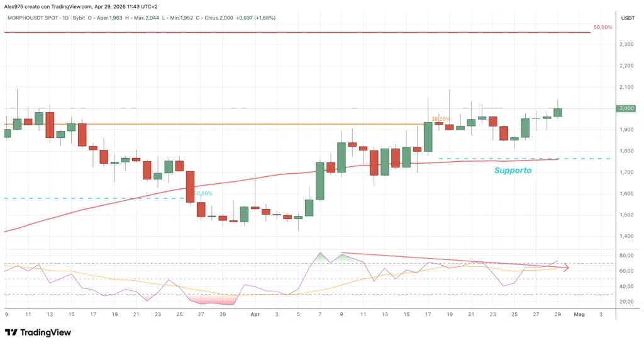Click the "Apr" month marker on time axis

pos(255,313)
